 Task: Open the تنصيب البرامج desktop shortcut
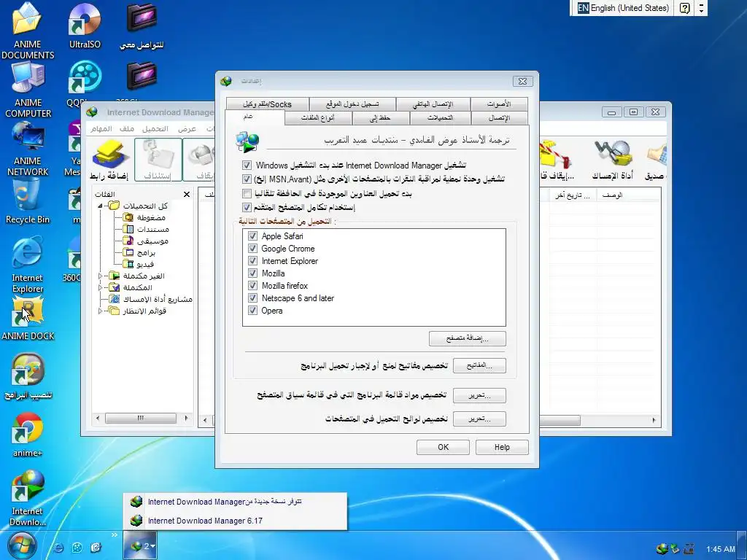[x=28, y=369]
